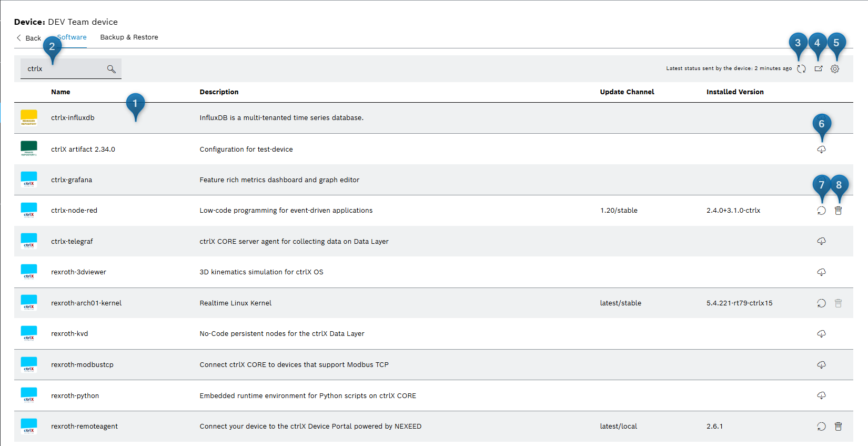Select the rexroth-3dviewer app name

point(78,272)
